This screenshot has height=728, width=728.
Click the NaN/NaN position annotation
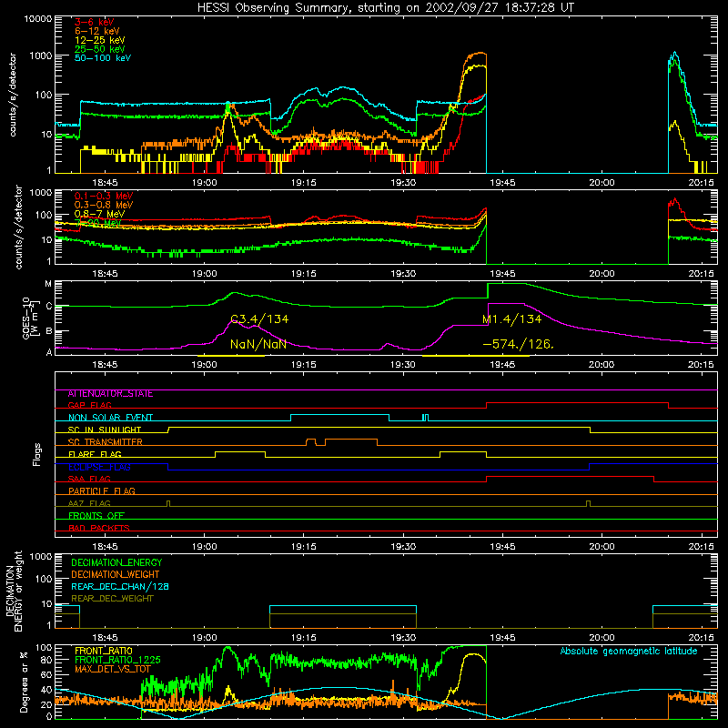[x=258, y=344]
